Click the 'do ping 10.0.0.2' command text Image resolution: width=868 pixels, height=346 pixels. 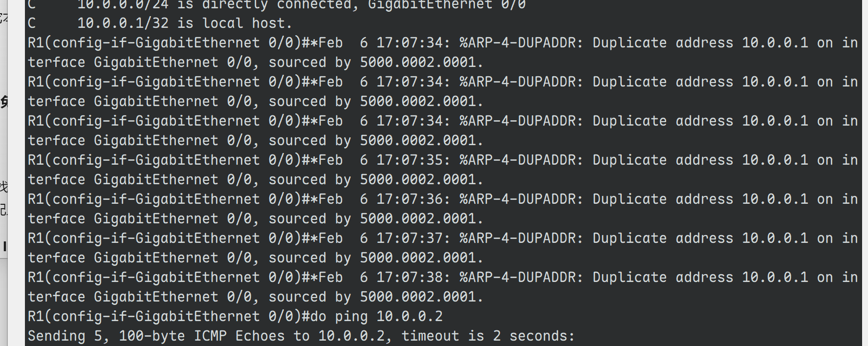point(376,317)
